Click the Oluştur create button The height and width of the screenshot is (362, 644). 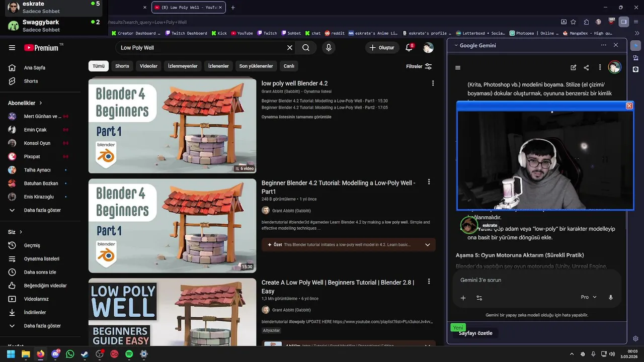[x=382, y=48]
